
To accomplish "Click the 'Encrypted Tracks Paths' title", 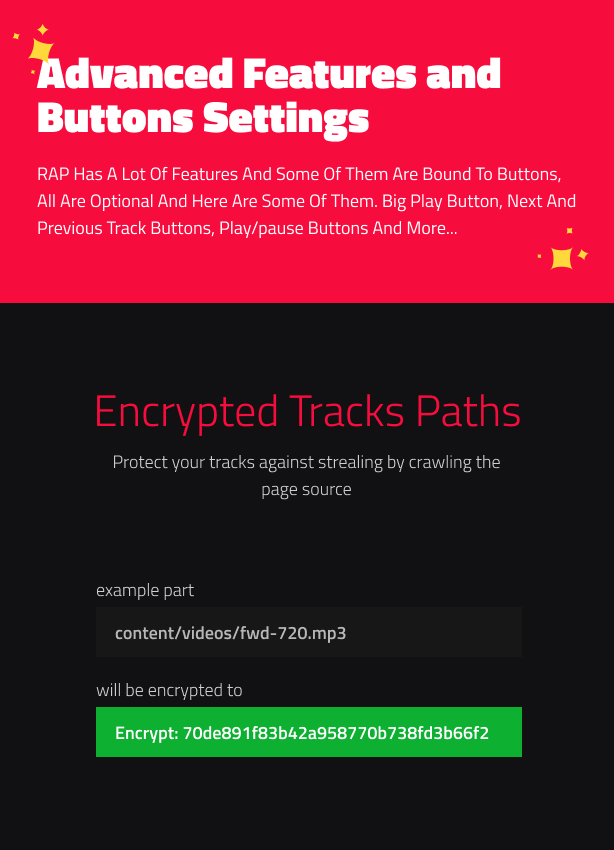I will coord(307,411).
